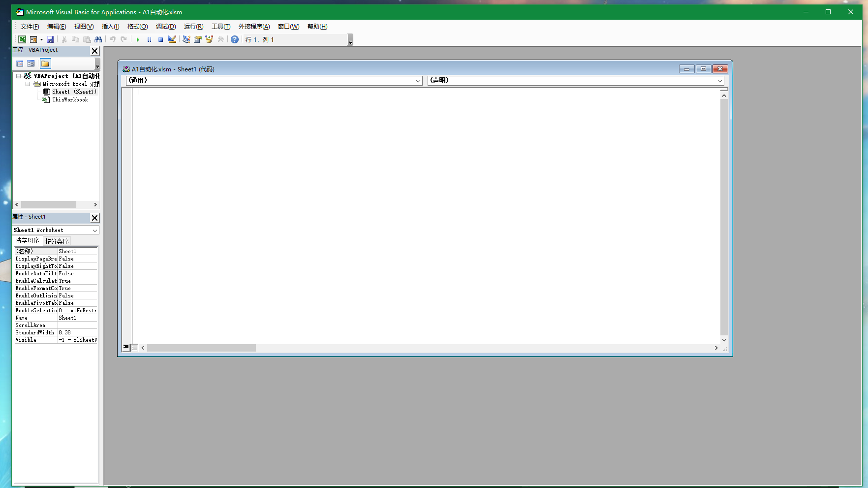
Task: Switch to 按字母序 tab
Action: pyautogui.click(x=27, y=240)
